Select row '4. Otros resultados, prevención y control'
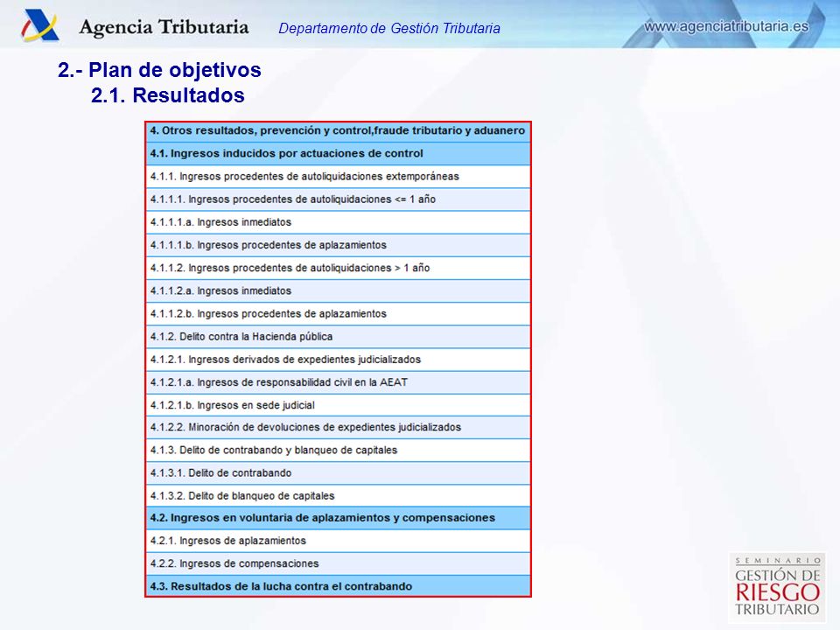Image resolution: width=840 pixels, height=630 pixels. (338, 130)
